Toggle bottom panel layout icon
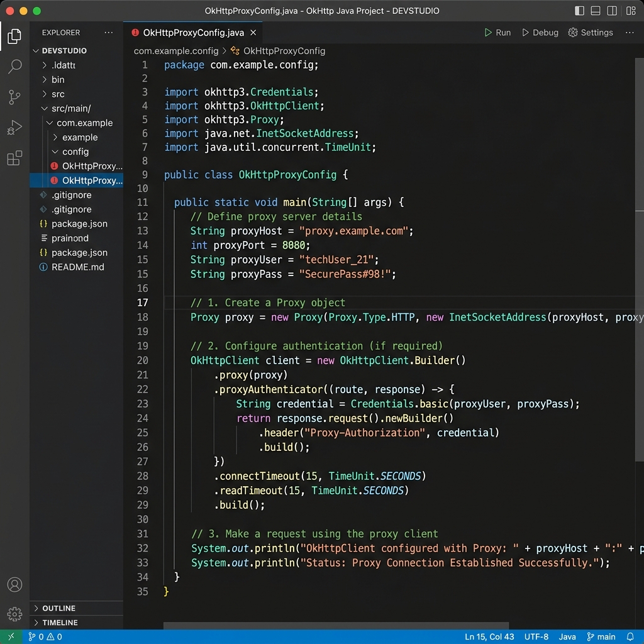This screenshot has height=644, width=644. click(x=596, y=11)
